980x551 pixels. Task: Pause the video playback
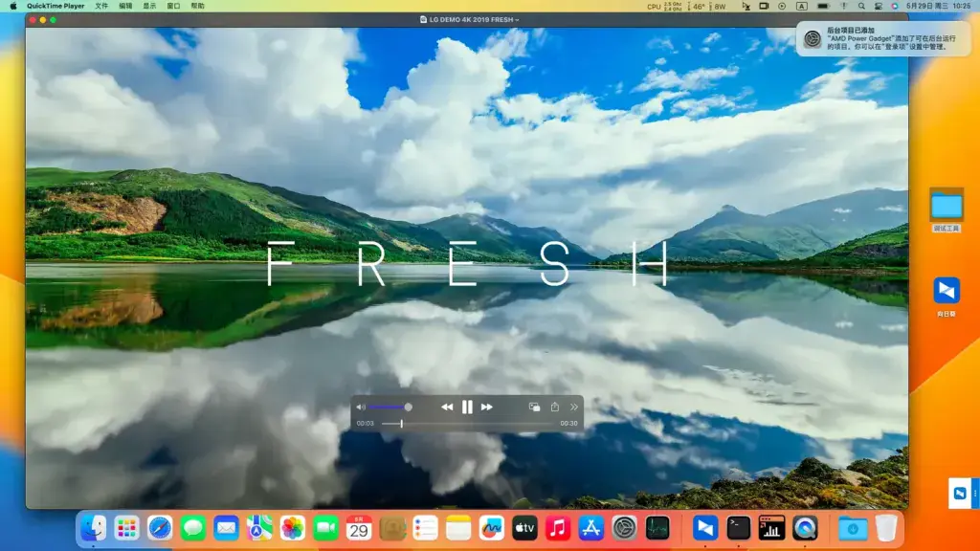click(467, 408)
